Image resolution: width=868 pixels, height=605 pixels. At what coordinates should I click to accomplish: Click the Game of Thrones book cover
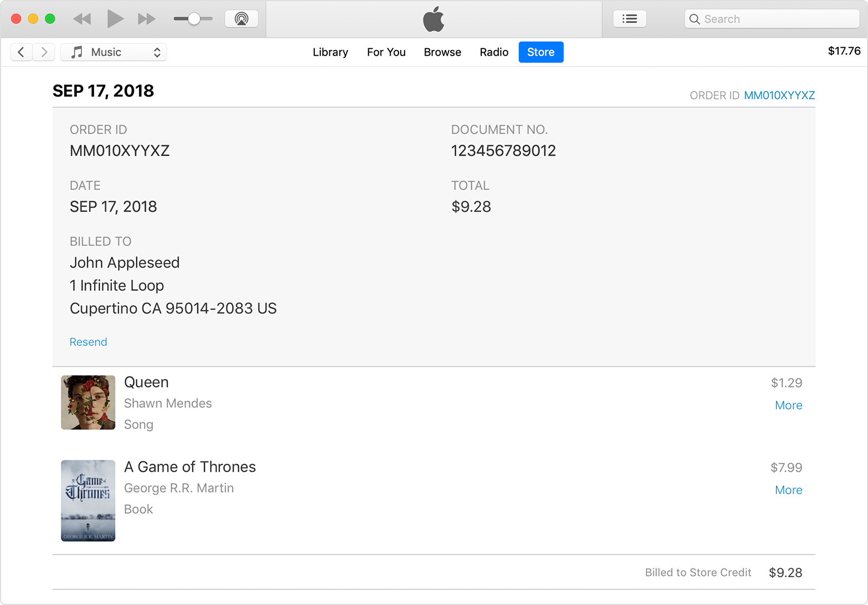pos(88,500)
